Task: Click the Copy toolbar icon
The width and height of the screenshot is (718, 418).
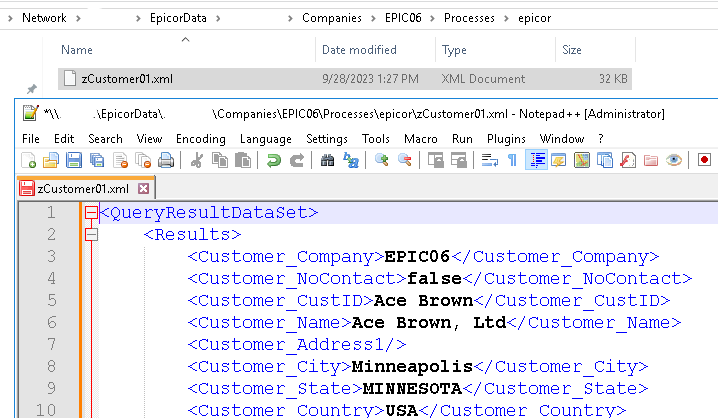Action: point(220,160)
